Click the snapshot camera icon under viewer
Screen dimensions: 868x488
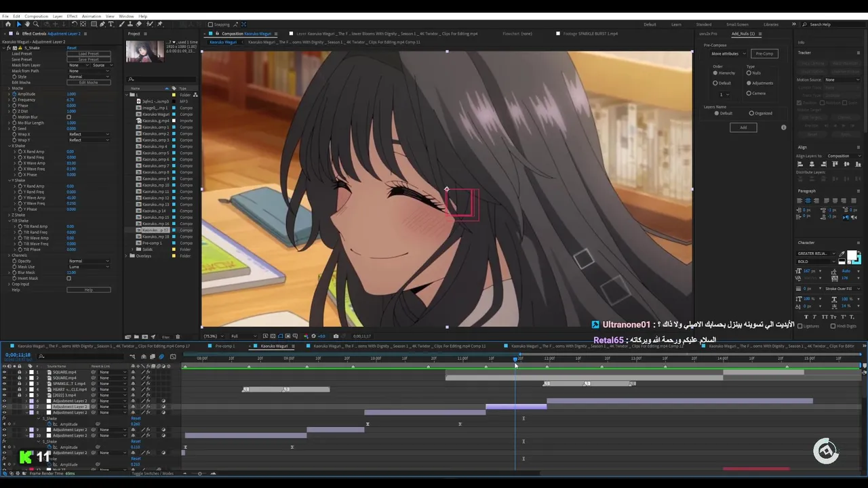click(336, 336)
